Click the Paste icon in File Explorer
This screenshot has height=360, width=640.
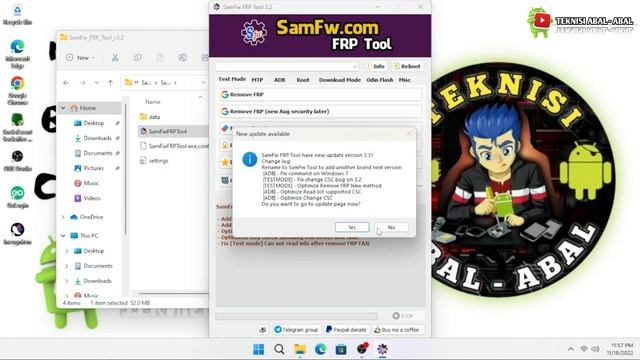tap(160, 58)
